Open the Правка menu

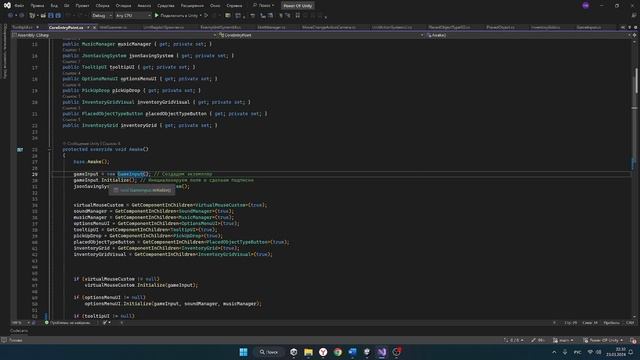(x=37, y=6)
